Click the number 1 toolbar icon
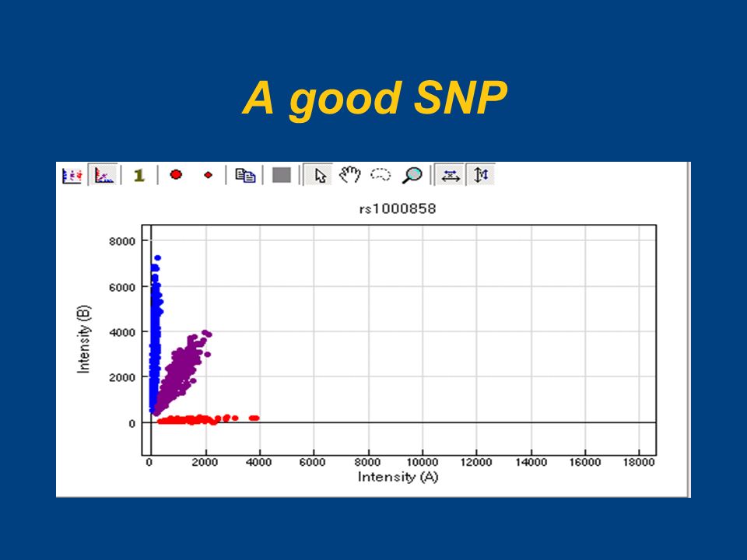The image size is (747, 560). [x=139, y=175]
